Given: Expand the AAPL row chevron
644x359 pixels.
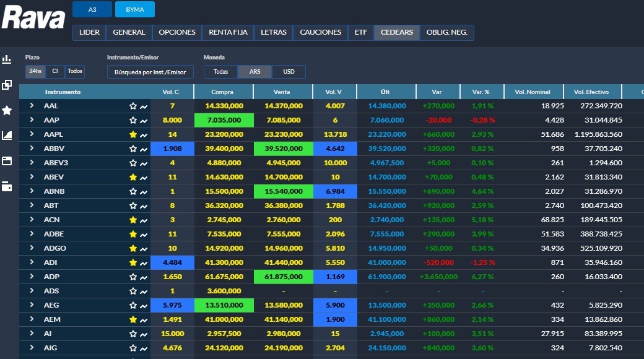Looking at the screenshot, I should coord(32,134).
